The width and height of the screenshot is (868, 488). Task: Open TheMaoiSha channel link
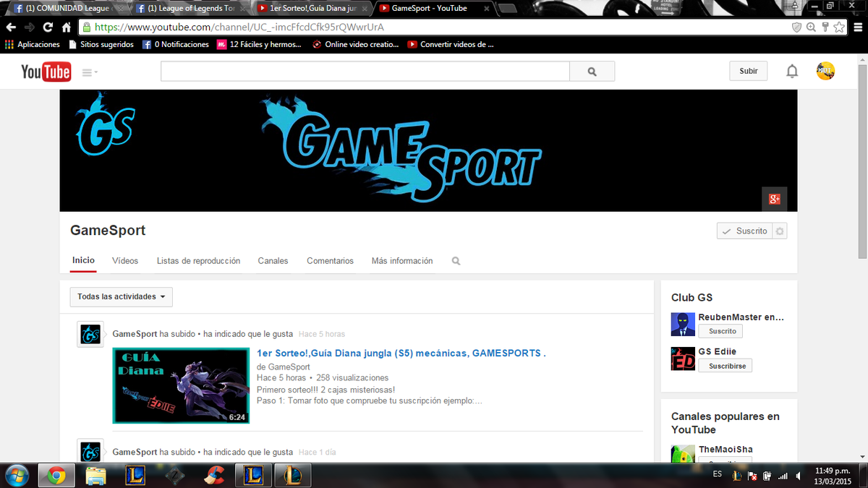[x=726, y=450]
